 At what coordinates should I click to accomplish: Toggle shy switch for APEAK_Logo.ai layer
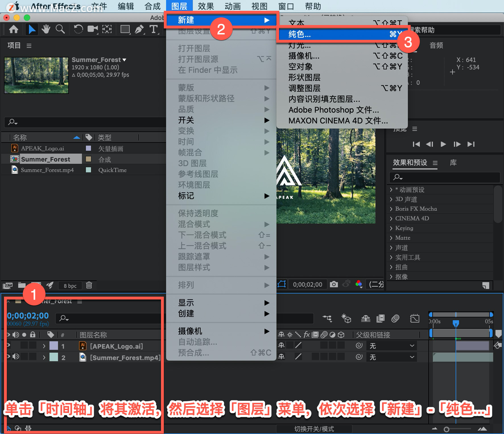click(281, 345)
